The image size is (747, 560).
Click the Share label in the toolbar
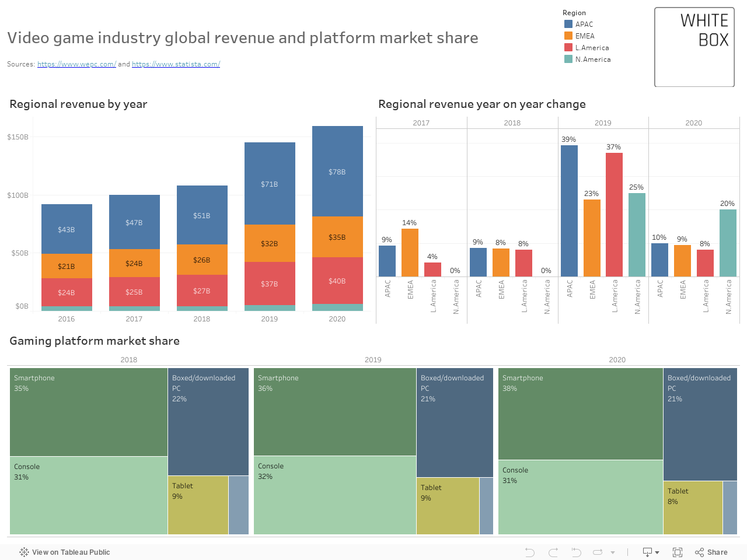717,552
